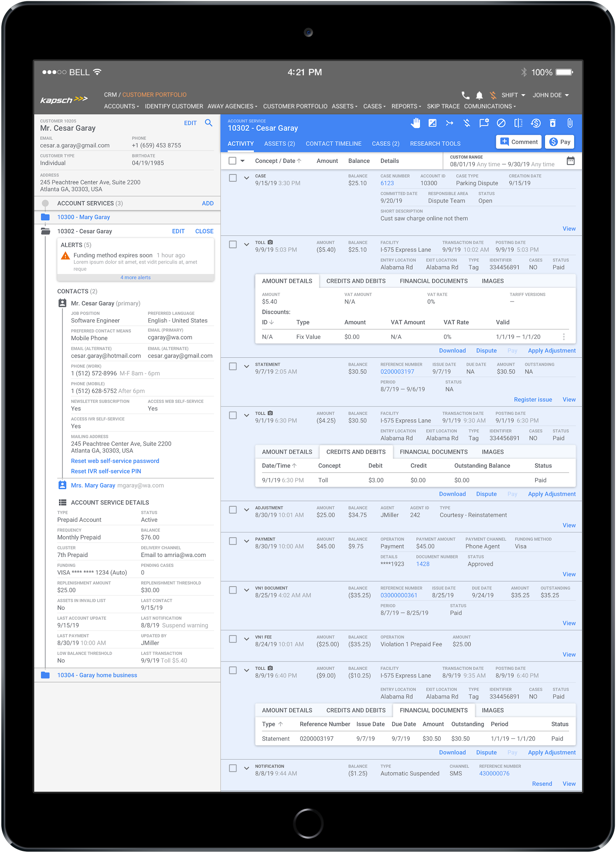Image resolution: width=616 pixels, height=853 pixels.
Task: Click case number 6123
Action: coord(387,183)
